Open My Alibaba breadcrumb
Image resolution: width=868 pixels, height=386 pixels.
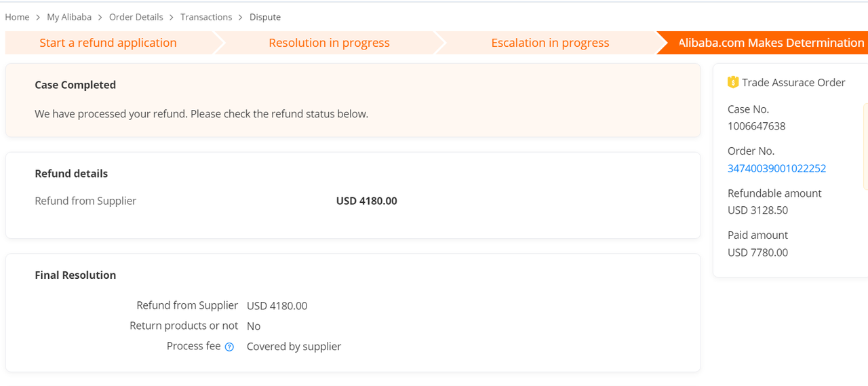[69, 17]
